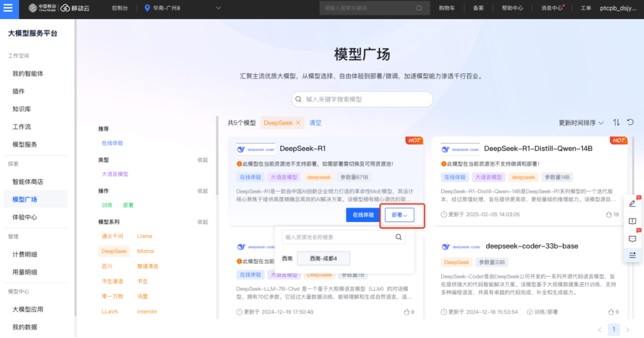
Task: Focus the resource pool name search field
Action: (x=344, y=237)
